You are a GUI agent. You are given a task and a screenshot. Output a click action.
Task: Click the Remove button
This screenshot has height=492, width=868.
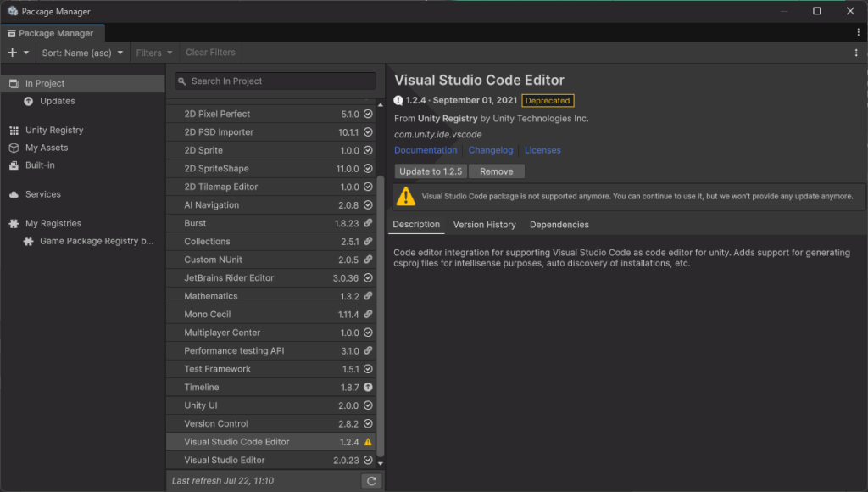pos(497,171)
